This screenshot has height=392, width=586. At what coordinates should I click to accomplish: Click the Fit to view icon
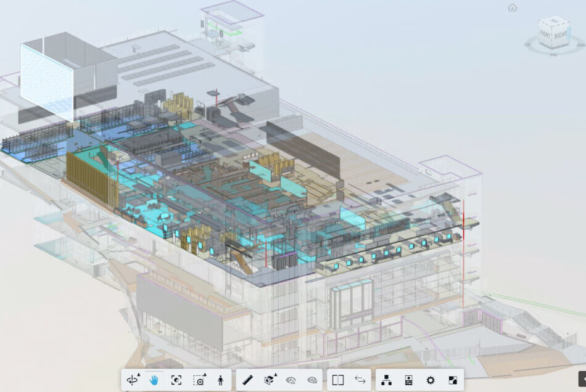tap(177, 380)
